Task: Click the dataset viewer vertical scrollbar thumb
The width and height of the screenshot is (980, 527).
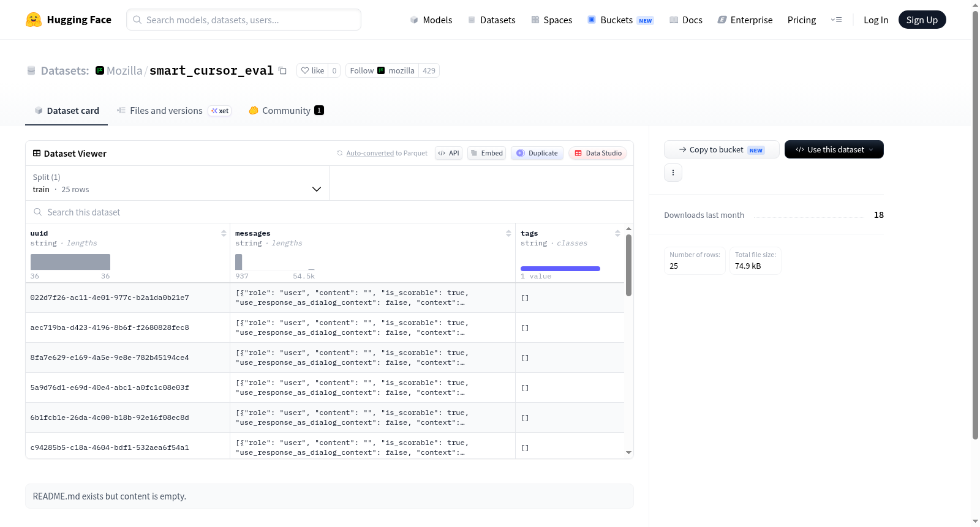Action: tap(628, 265)
